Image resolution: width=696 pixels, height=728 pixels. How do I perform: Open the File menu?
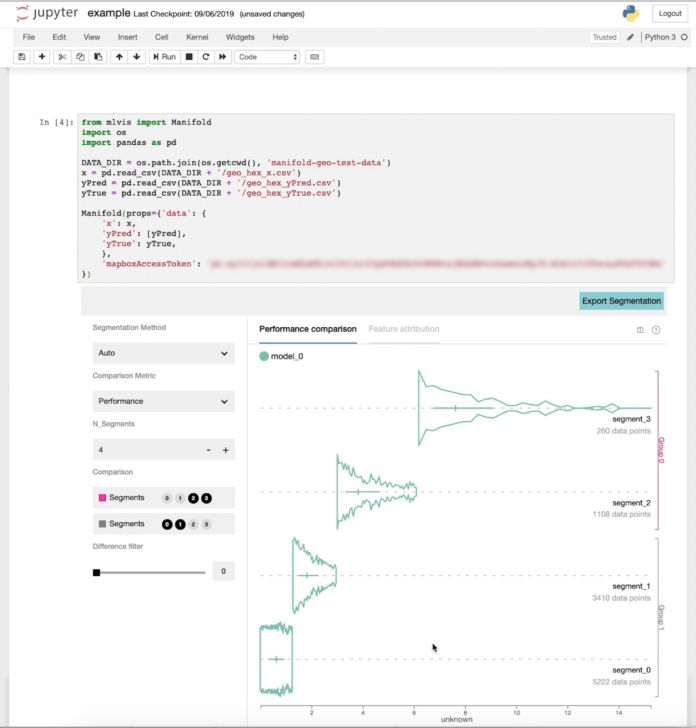[29, 37]
